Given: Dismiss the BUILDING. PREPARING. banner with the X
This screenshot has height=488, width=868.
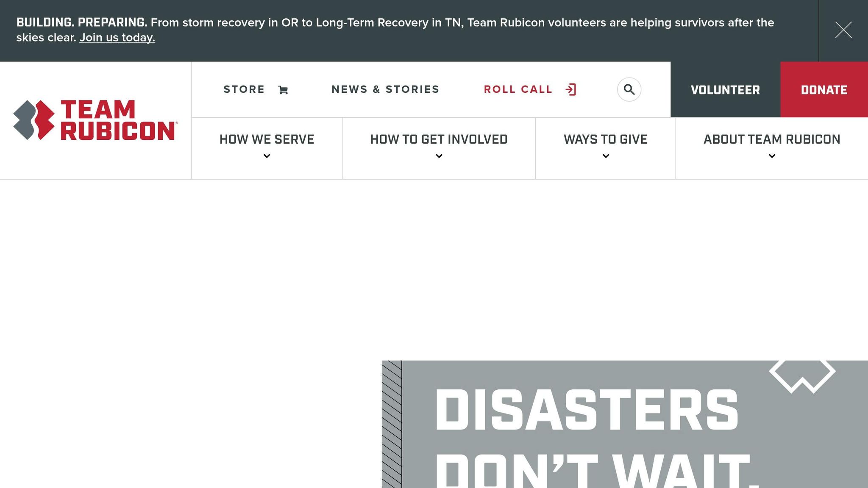Looking at the screenshot, I should tap(843, 30).
